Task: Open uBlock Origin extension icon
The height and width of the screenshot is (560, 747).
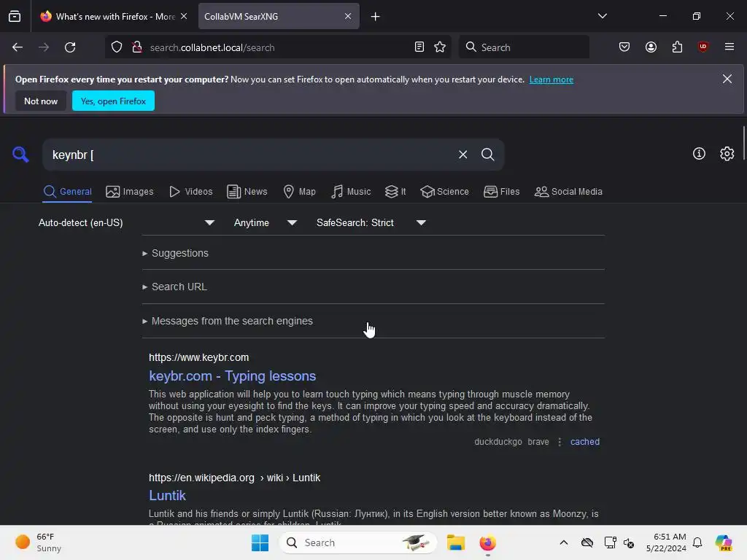Action: tap(703, 47)
